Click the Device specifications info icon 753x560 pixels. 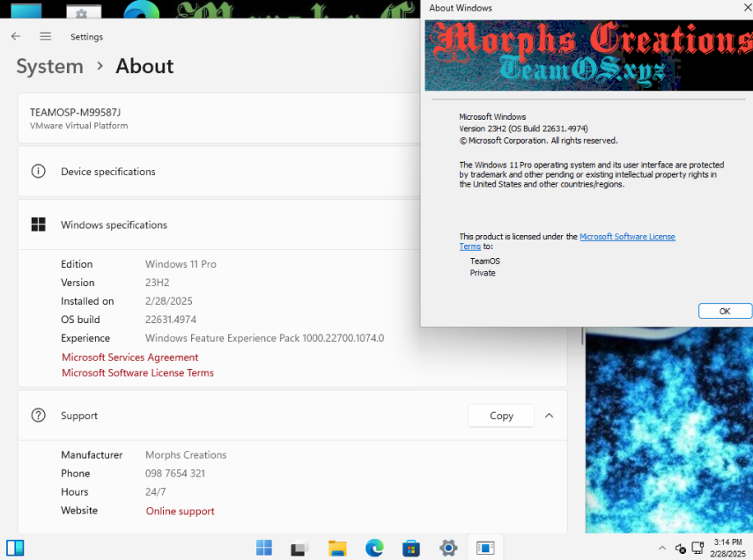[x=39, y=172]
